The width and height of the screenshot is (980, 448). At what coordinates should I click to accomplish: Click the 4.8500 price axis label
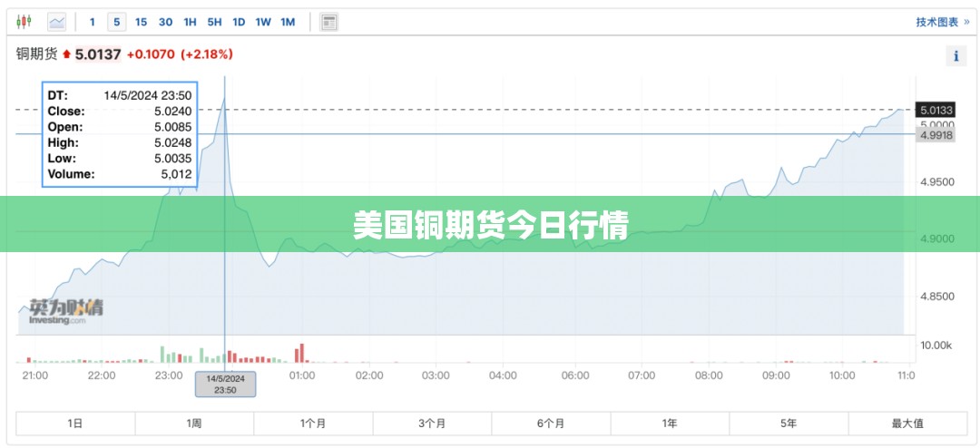pyautogui.click(x=936, y=297)
